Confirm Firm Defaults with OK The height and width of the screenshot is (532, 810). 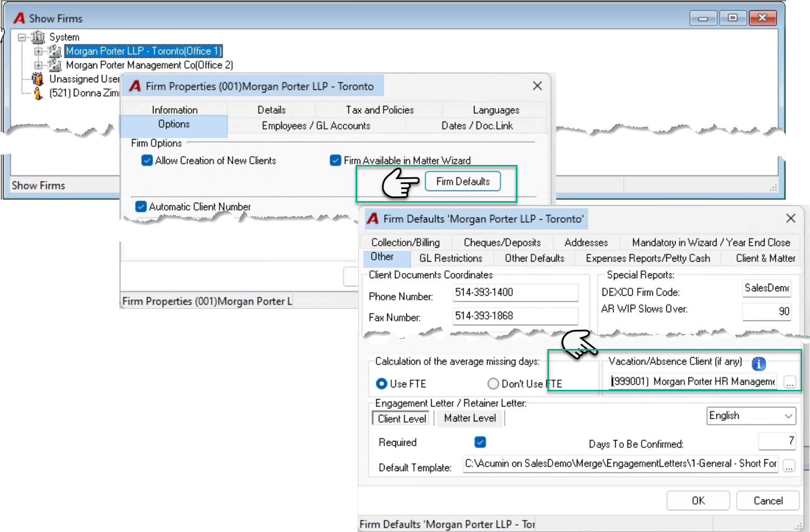(x=698, y=500)
